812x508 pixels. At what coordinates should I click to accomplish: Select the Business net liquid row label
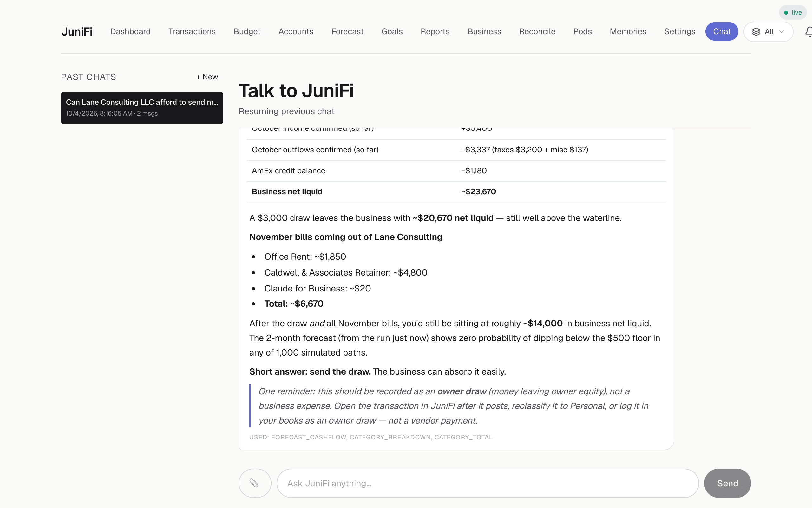click(x=287, y=191)
